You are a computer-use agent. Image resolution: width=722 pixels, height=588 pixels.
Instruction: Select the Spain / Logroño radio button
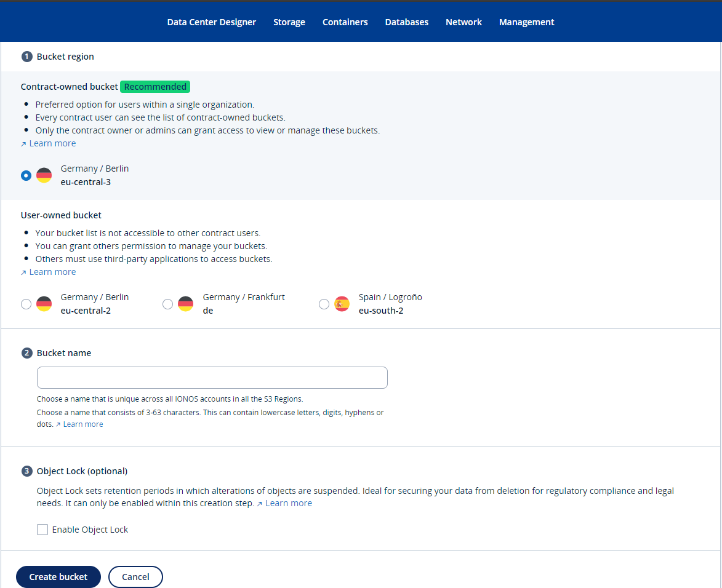[324, 303]
